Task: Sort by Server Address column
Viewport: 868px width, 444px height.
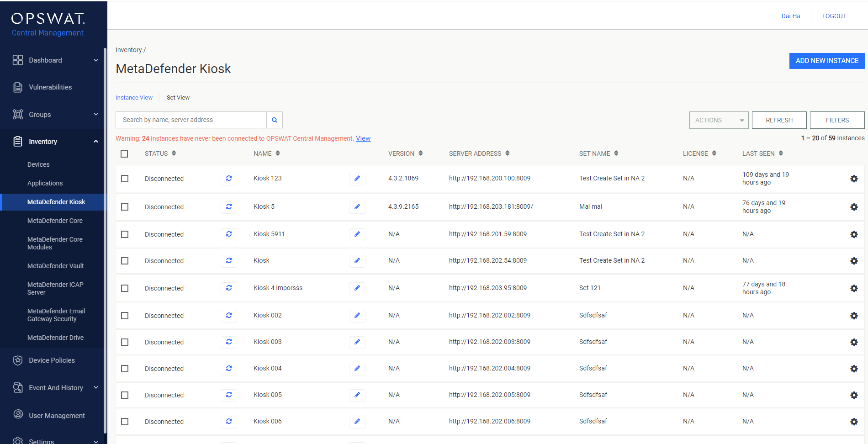Action: pos(507,153)
